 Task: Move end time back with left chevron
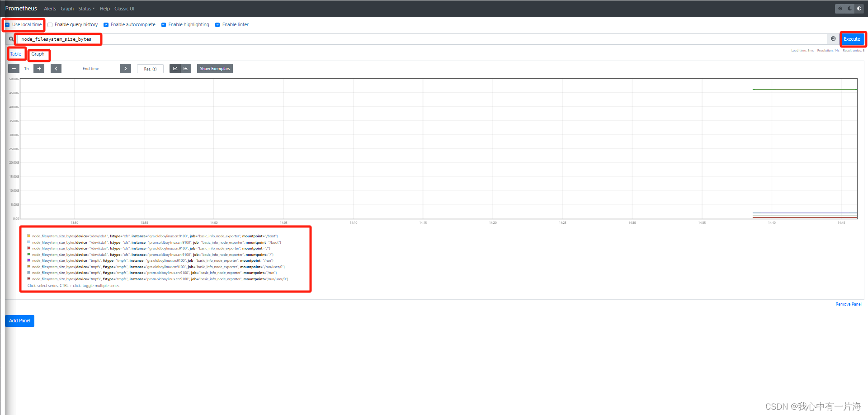pyautogui.click(x=56, y=69)
